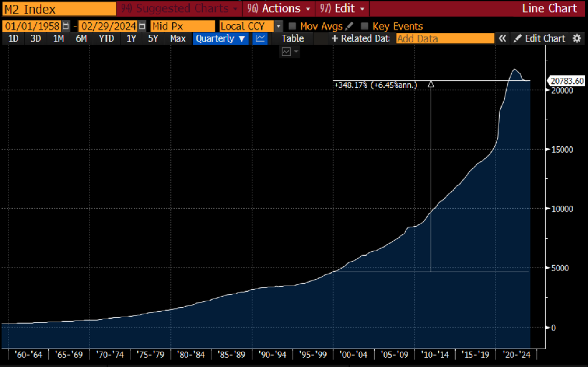Select the 5Y time range tab
Viewport: 588px width, 367px height.
pyautogui.click(x=153, y=39)
